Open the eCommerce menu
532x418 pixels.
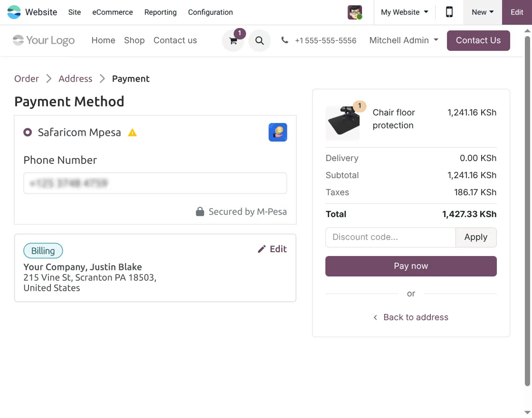[113, 12]
